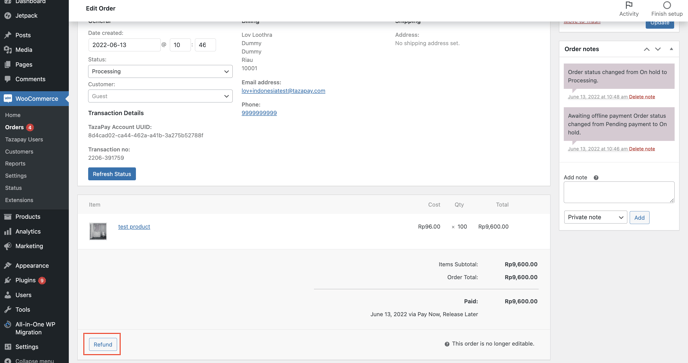This screenshot has width=688, height=363.
Task: Click the minute field showing 46
Action: pos(205,45)
